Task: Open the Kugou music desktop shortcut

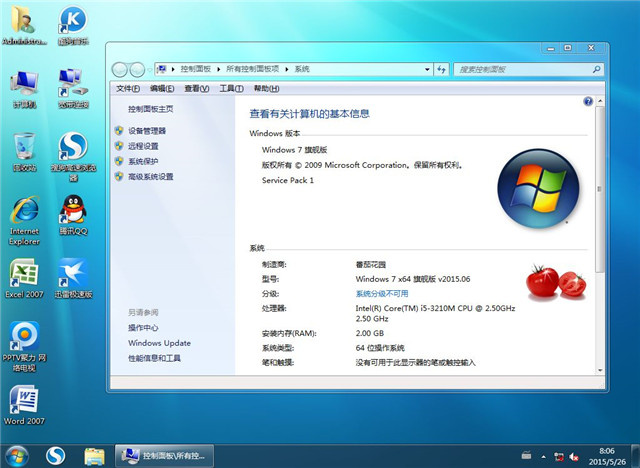Action: coord(73,24)
